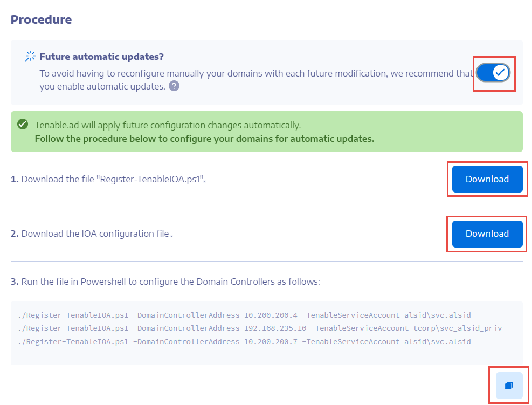The width and height of the screenshot is (532, 405).
Task: Click the "Future automatic updates?" title
Action: 101,57
